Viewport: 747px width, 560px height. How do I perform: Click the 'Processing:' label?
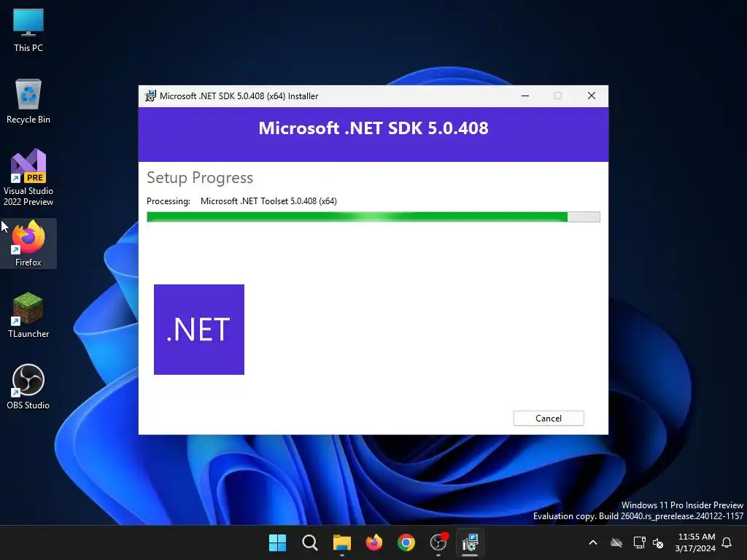[x=169, y=201]
